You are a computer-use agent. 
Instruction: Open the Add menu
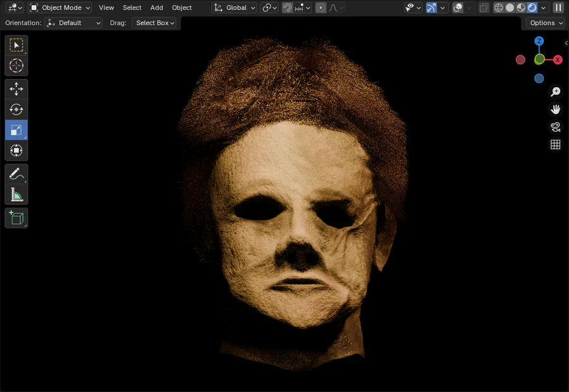point(157,8)
